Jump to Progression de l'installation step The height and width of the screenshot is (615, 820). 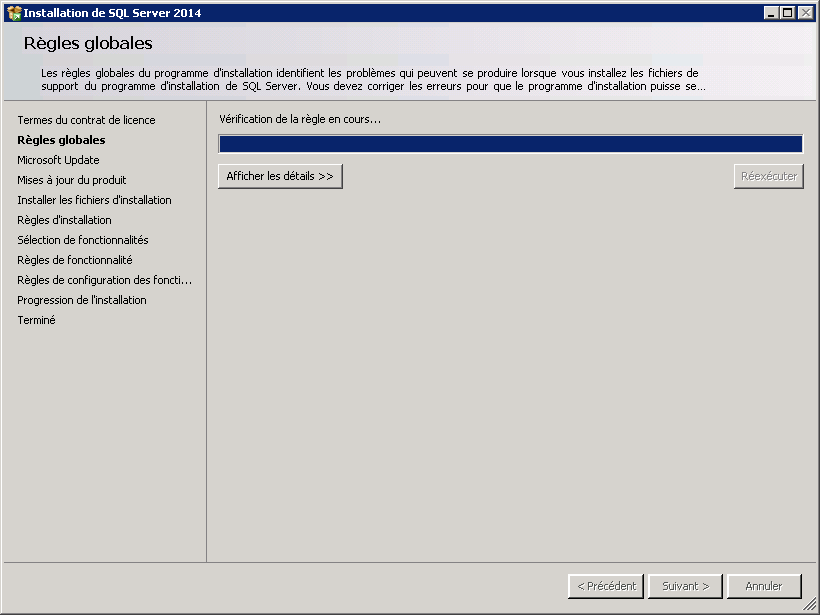81,300
